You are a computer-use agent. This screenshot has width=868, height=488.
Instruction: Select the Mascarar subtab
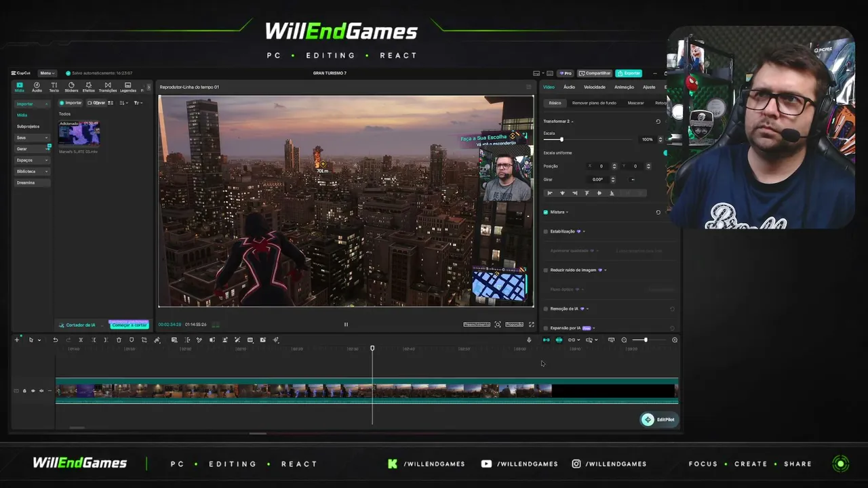(x=635, y=103)
